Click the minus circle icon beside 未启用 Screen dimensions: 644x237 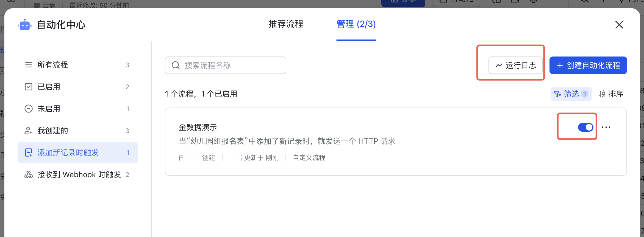click(29, 109)
